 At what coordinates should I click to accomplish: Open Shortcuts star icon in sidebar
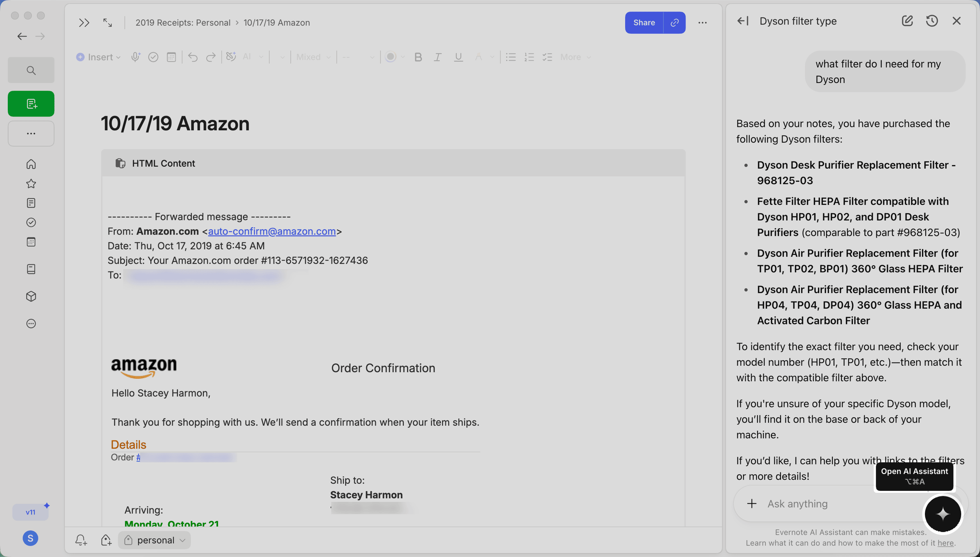[x=31, y=183]
